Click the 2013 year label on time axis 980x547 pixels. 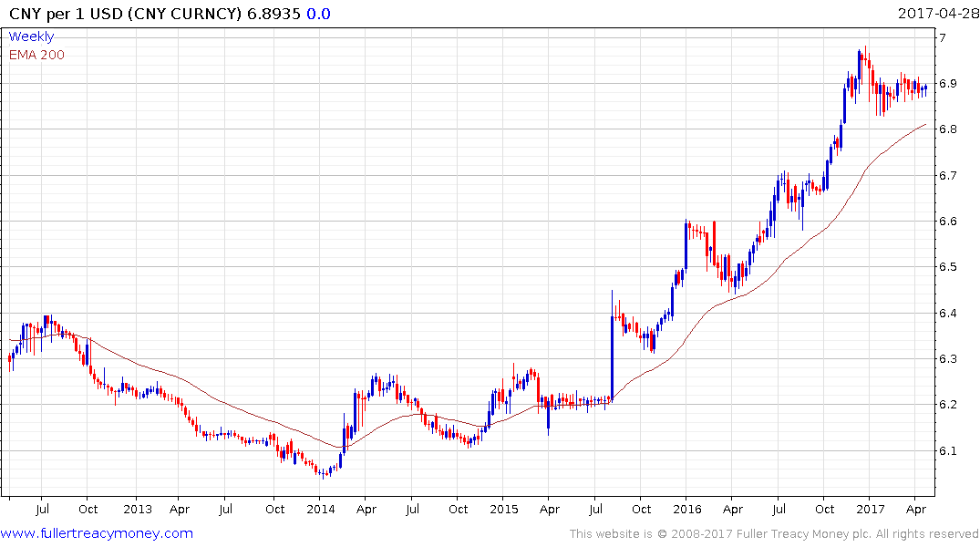pyautogui.click(x=138, y=509)
